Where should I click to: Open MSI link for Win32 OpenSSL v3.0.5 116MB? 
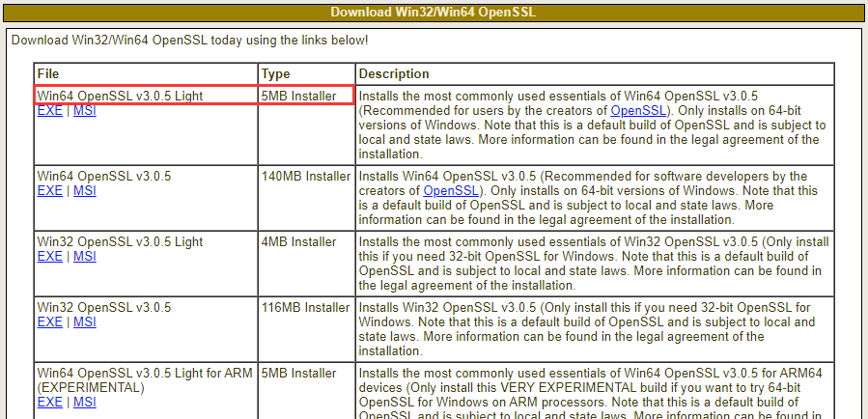click(x=85, y=321)
